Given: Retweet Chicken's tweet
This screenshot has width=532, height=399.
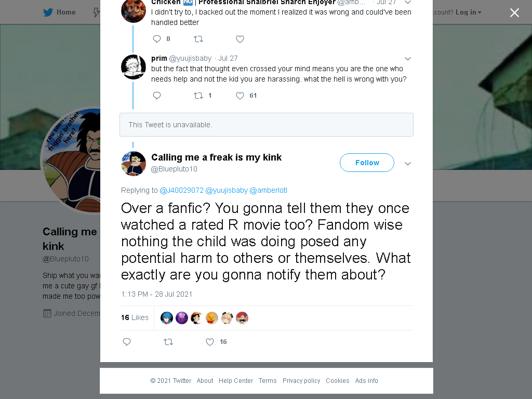Looking at the screenshot, I should click(198, 39).
